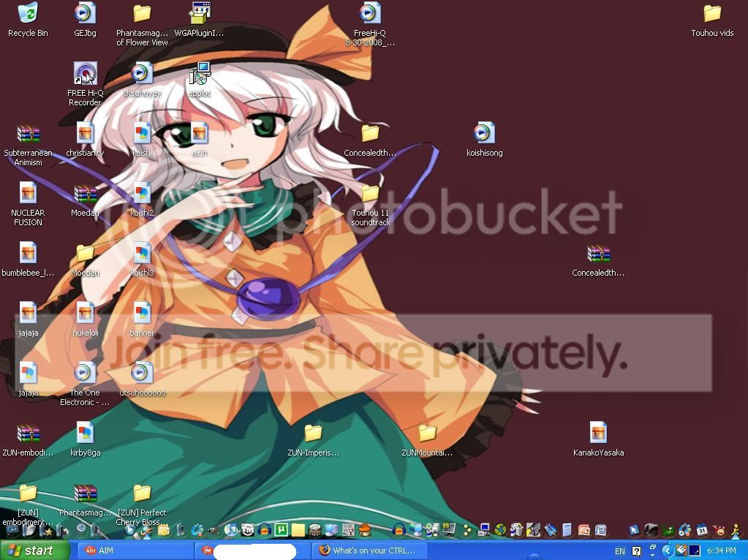The height and width of the screenshot is (560, 748).
Task: Select the Subterranean Animism archive icon
Action: (28, 135)
